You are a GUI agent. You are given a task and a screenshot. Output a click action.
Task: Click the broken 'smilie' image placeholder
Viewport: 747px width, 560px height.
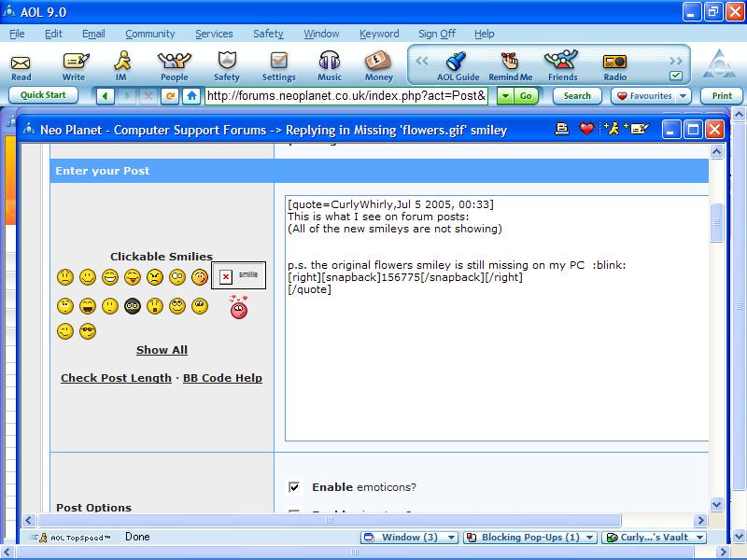[238, 275]
